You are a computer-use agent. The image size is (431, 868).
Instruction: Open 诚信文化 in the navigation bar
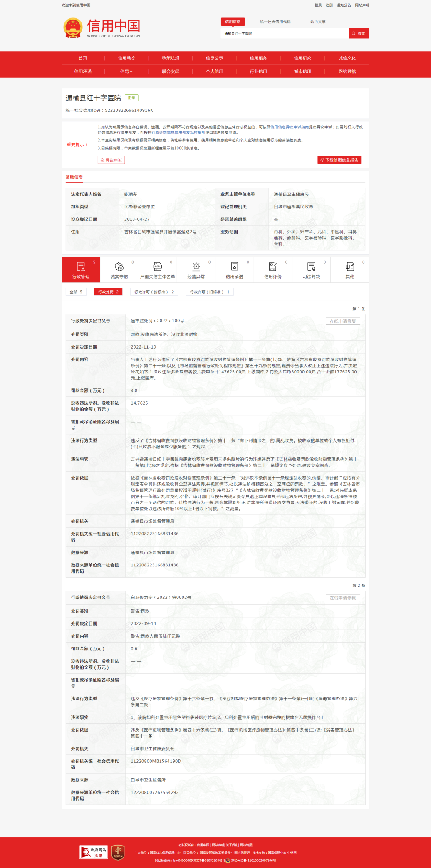(x=347, y=58)
